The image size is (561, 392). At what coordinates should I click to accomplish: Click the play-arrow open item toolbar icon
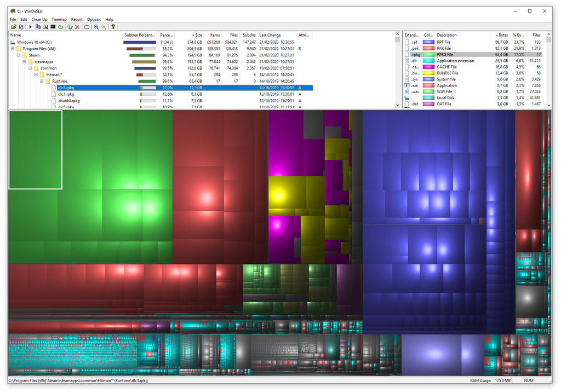click(30, 26)
